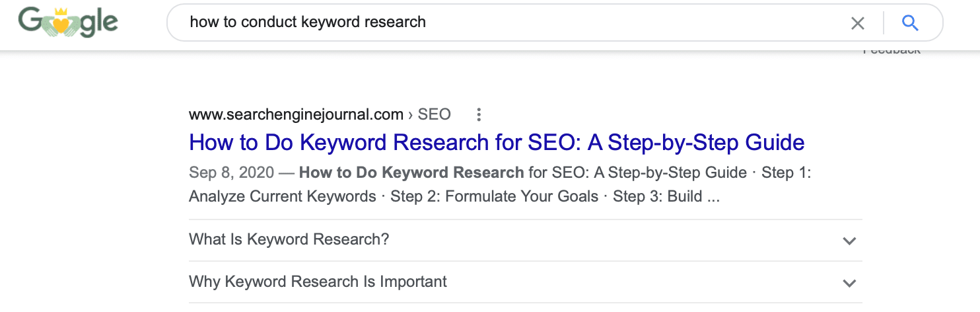Click the bolded "How to Do Keyword Research" snippet text
980x312 pixels.
[x=411, y=173]
